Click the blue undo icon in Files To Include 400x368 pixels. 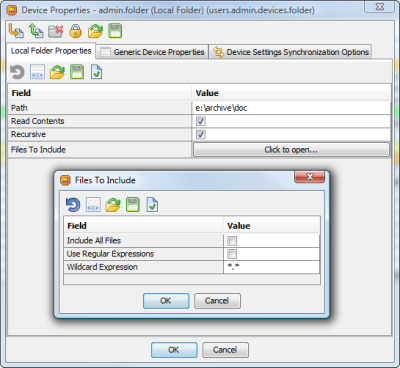coord(73,205)
